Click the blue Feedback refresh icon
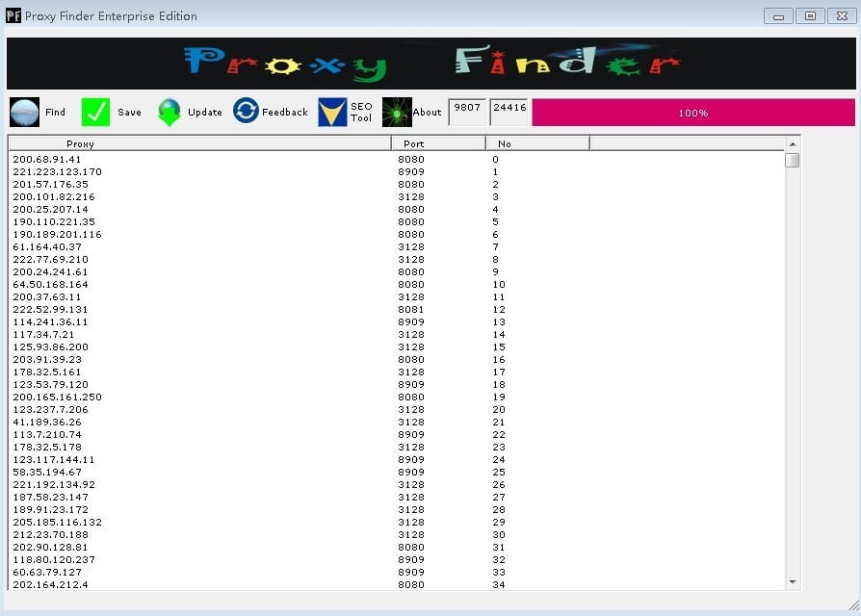Viewport: 861px width, 616px height. pos(246,111)
